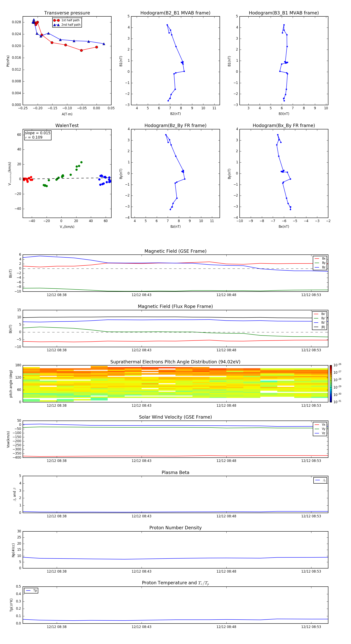Select the top colorbar tick label 10^-26
Viewport: 351px width, 644px height.
pos(337,365)
